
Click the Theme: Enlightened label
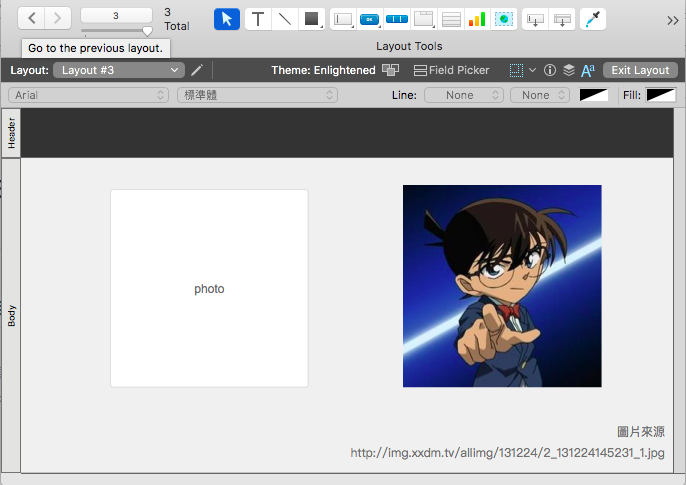323,70
